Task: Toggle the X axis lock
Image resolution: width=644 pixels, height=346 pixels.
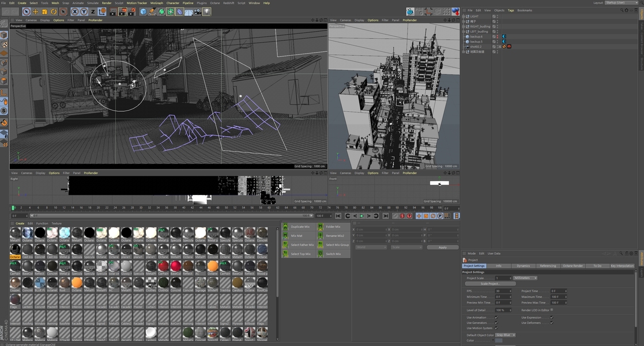Action: [75, 12]
